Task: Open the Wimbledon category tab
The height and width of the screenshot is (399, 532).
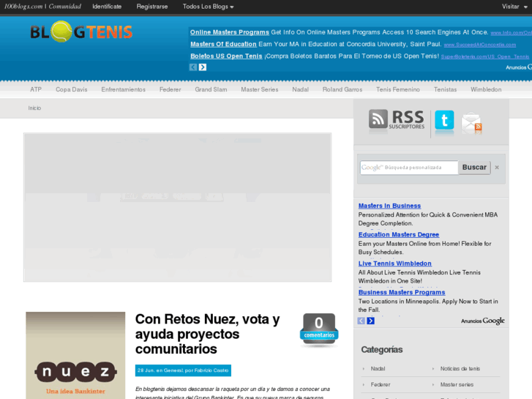Action: pyautogui.click(x=486, y=89)
